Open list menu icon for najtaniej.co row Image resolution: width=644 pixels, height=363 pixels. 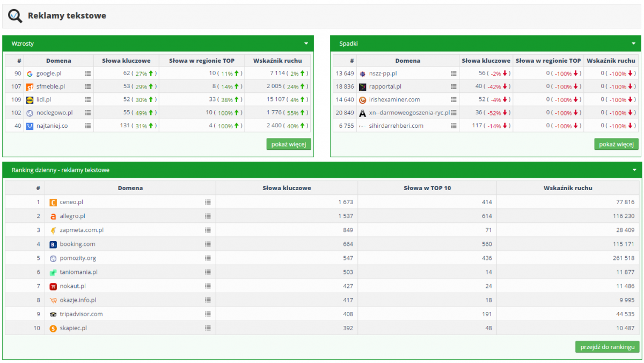88,126
